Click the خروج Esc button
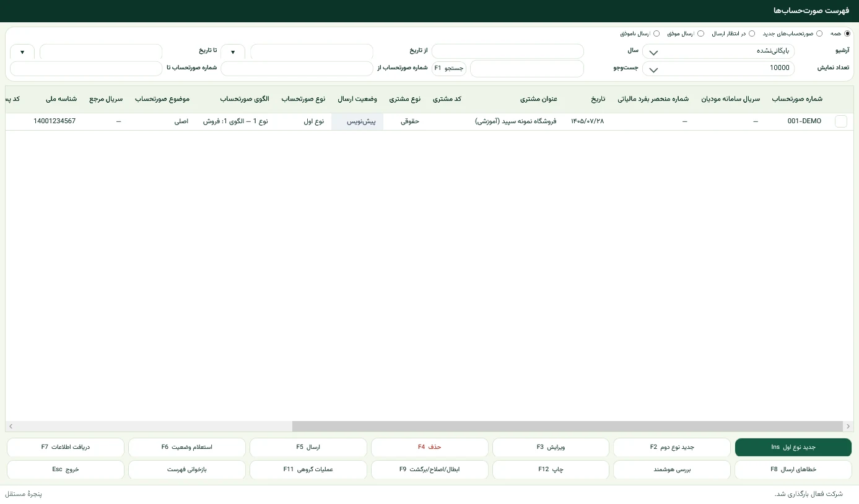Image resolution: width=859 pixels, height=504 pixels. click(66, 469)
